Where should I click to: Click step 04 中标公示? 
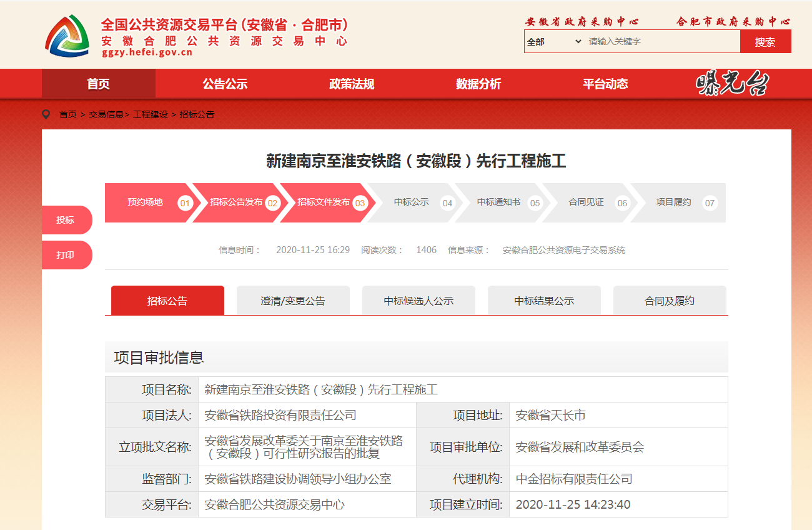pyautogui.click(x=412, y=202)
